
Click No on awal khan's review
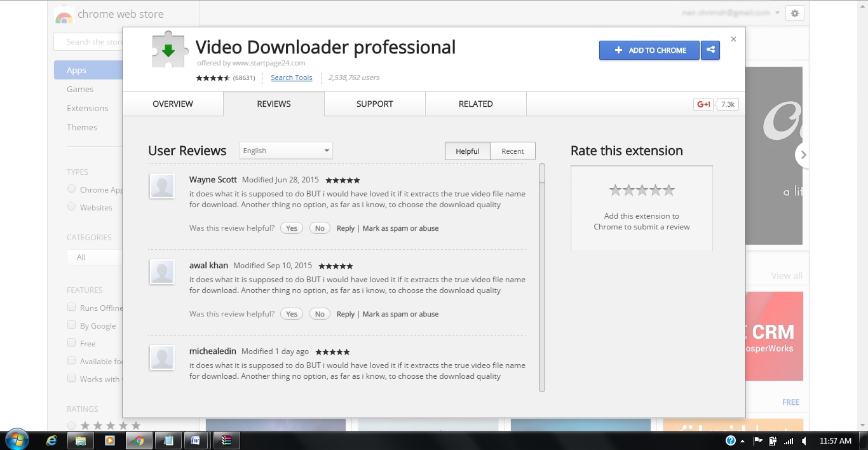tap(320, 314)
